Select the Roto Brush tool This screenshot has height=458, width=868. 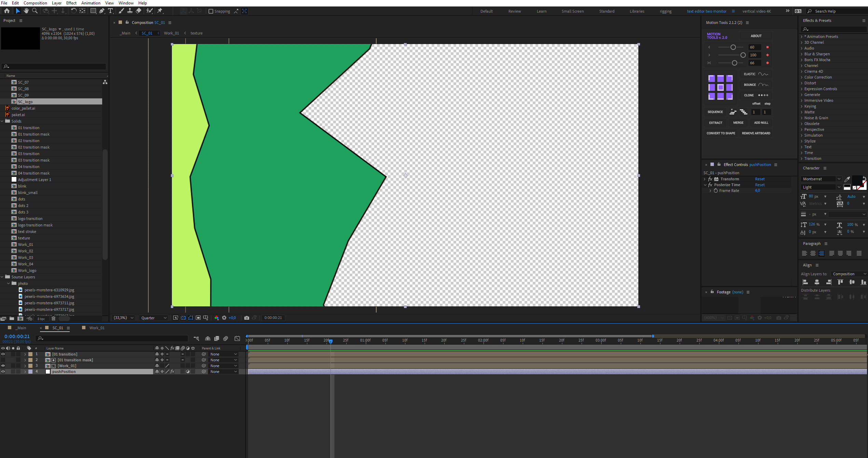149,11
